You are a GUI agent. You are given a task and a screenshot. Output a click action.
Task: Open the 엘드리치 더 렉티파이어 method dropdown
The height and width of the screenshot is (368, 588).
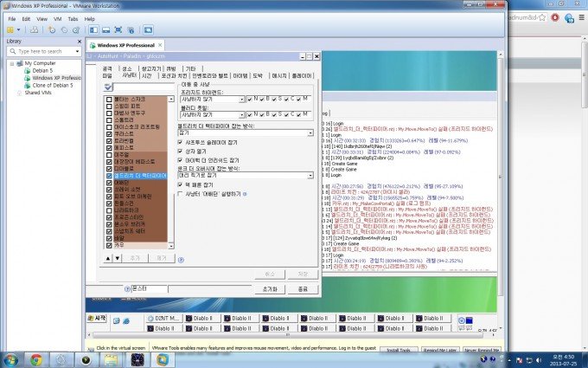310,133
